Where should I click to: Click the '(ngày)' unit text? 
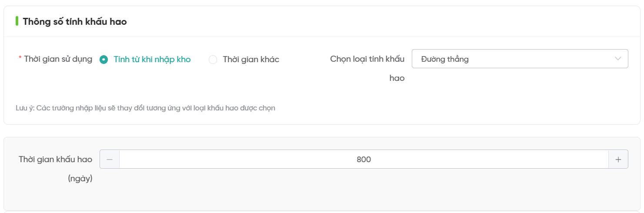pyautogui.click(x=80, y=178)
